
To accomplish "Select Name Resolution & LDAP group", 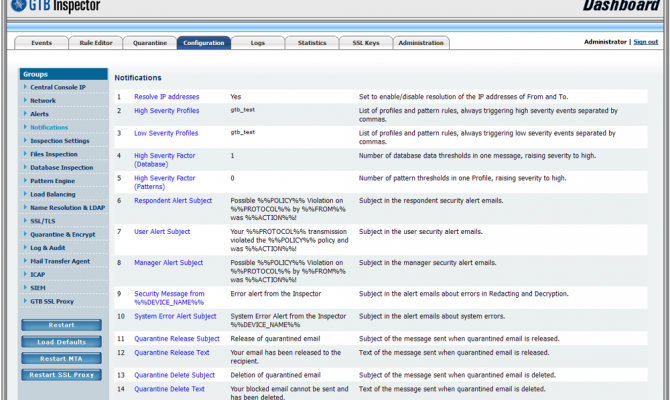I will coord(68,208).
